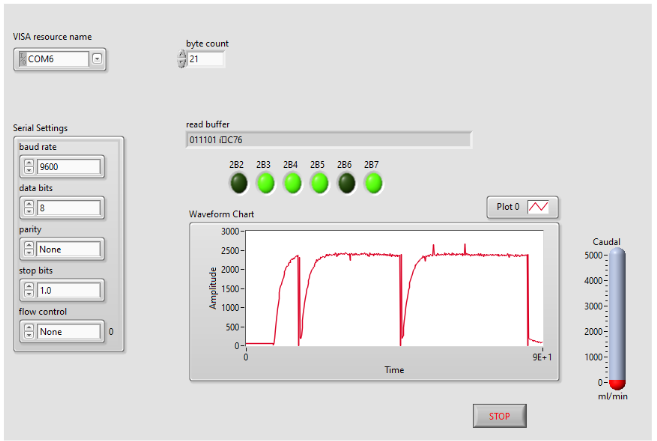
Task: Click the 2B2 LED indicator
Action: [x=238, y=183]
